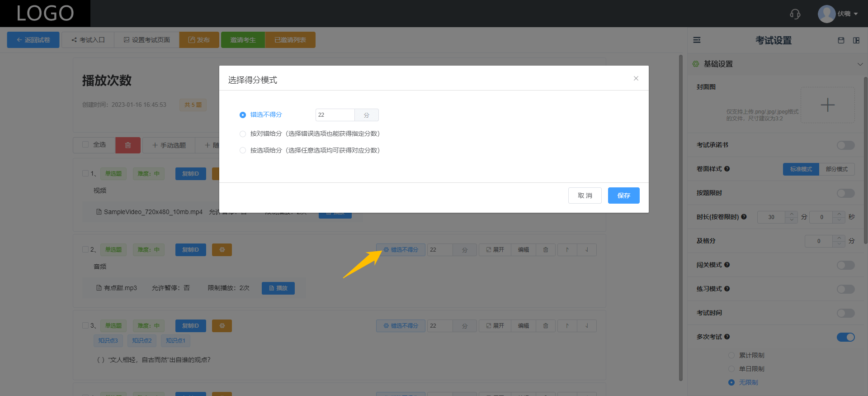Image resolution: width=868 pixels, height=396 pixels.
Task: Select the 按对错给分 radio option
Action: pos(243,134)
